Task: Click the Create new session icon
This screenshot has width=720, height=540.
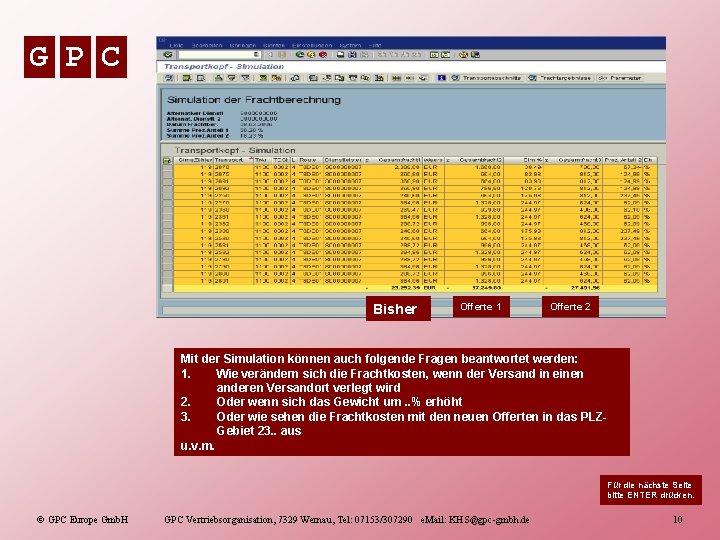Action: [434, 55]
